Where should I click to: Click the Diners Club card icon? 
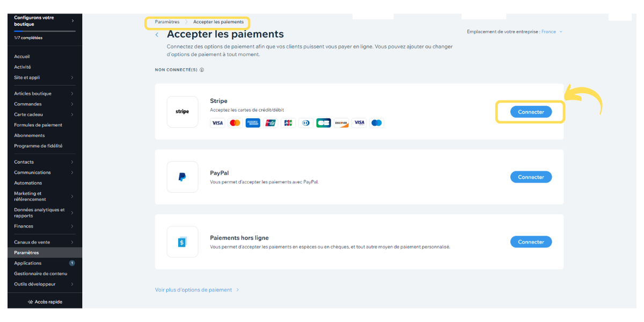coord(306,123)
